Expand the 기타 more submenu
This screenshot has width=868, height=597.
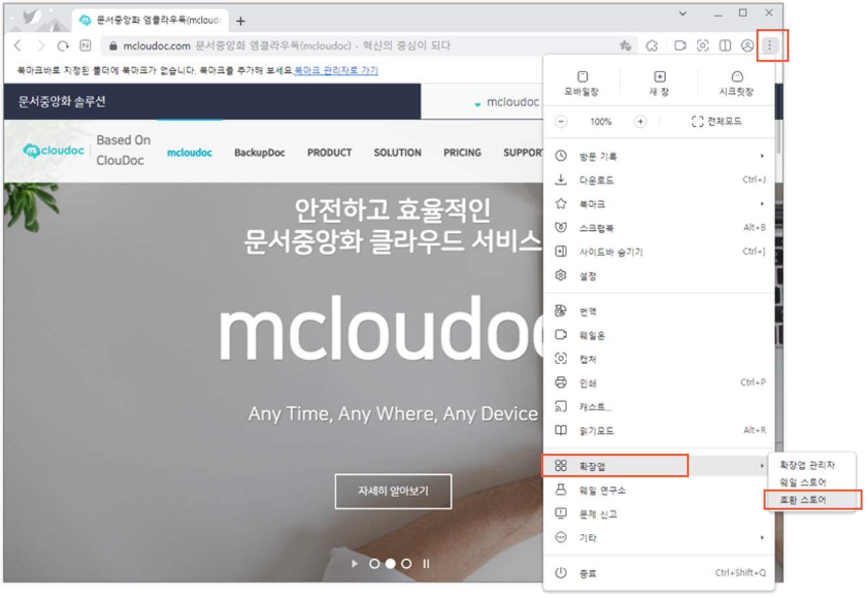(x=659, y=538)
